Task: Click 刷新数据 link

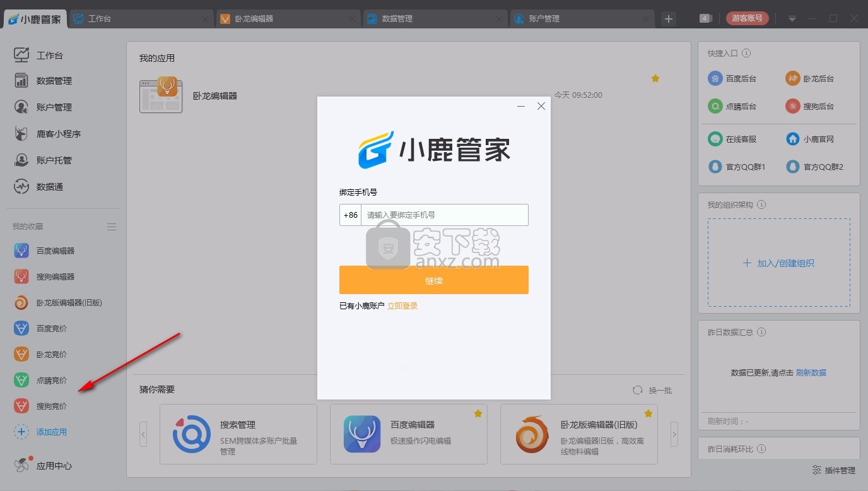Action: (x=811, y=372)
